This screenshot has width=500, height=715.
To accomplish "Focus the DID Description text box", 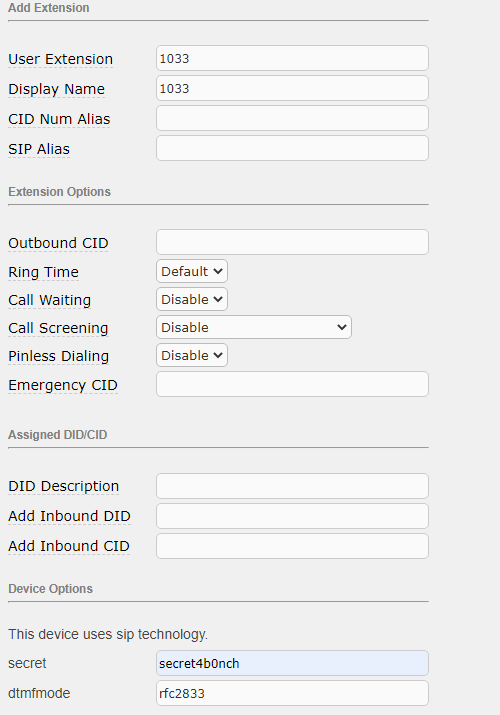I will click(x=292, y=486).
